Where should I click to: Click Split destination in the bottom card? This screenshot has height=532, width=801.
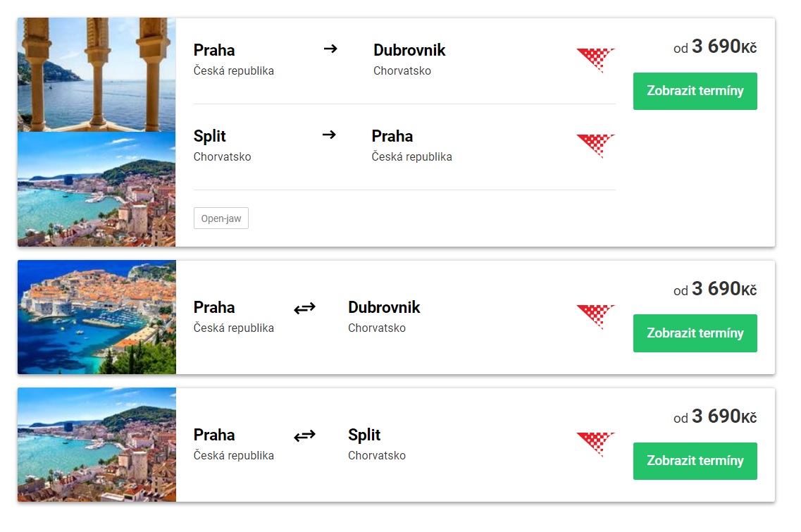pyautogui.click(x=364, y=435)
